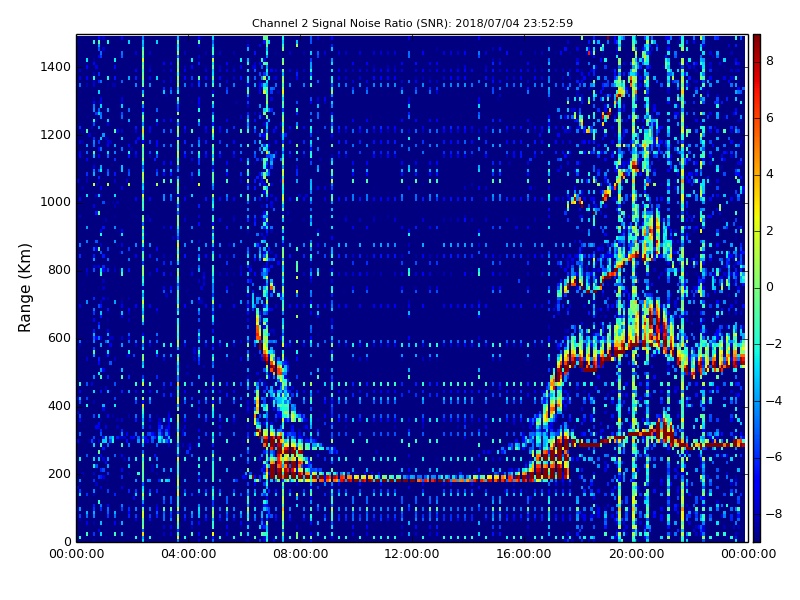Click the 1200 range tick label
Image resolution: width=800 pixels, height=600 pixels.
click(x=56, y=135)
